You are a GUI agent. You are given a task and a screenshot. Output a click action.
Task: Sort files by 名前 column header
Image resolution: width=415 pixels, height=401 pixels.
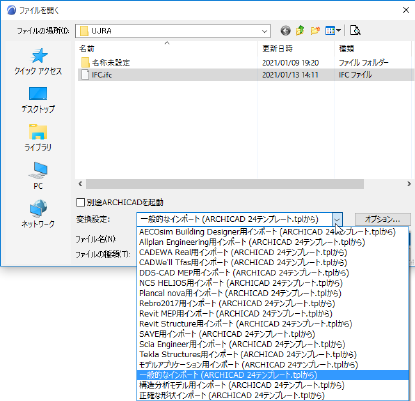(167, 49)
